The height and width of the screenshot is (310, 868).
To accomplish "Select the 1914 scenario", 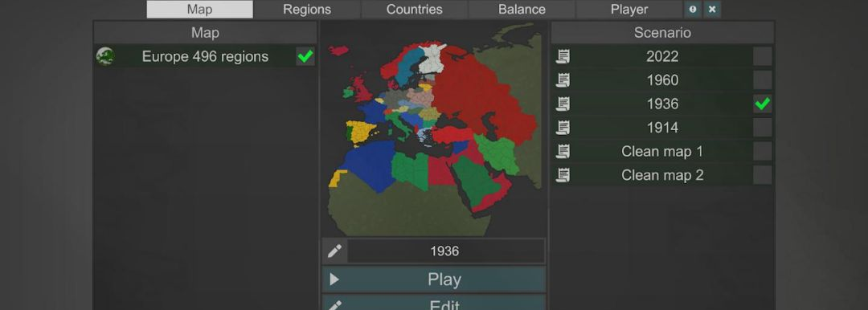I will (662, 128).
